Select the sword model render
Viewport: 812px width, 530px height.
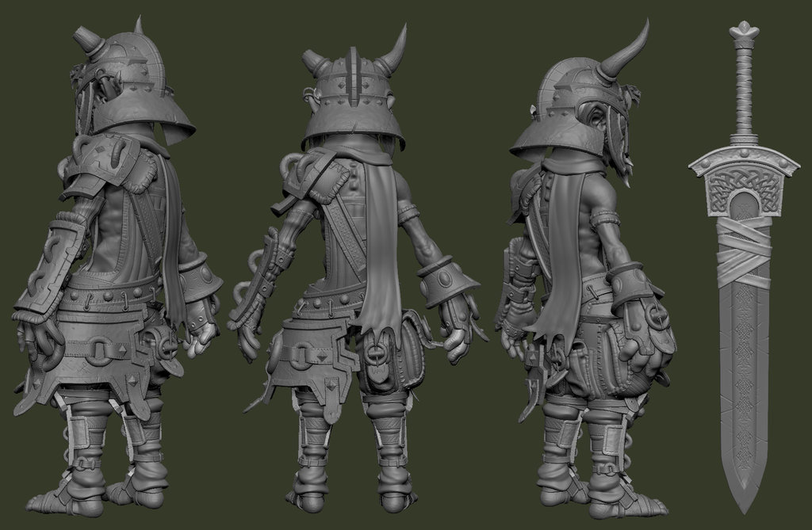[745, 266]
